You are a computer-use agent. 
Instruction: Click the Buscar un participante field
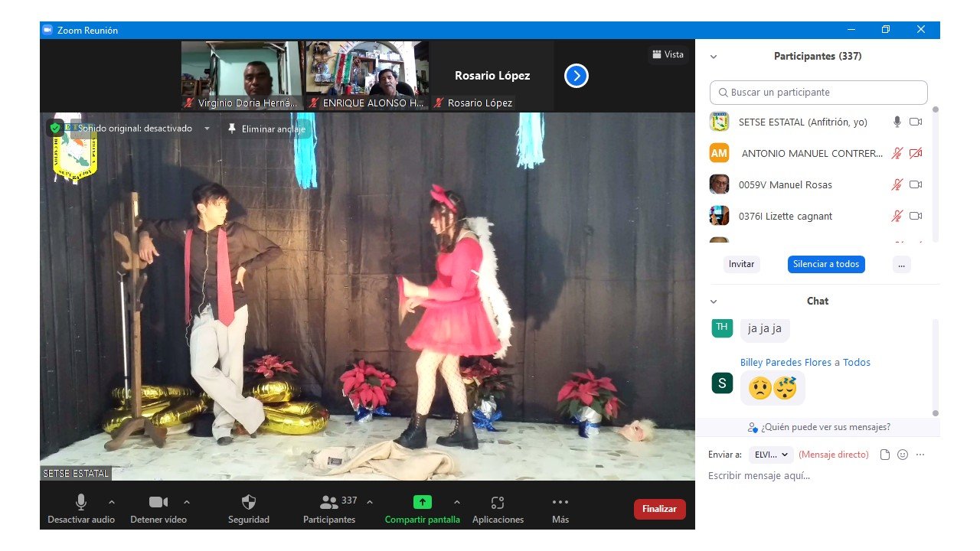[818, 93]
